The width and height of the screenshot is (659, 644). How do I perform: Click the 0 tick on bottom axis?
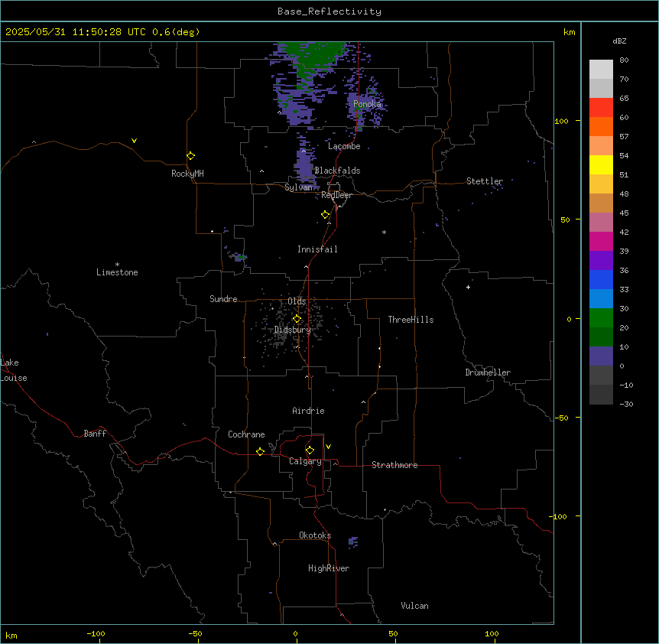295,633
